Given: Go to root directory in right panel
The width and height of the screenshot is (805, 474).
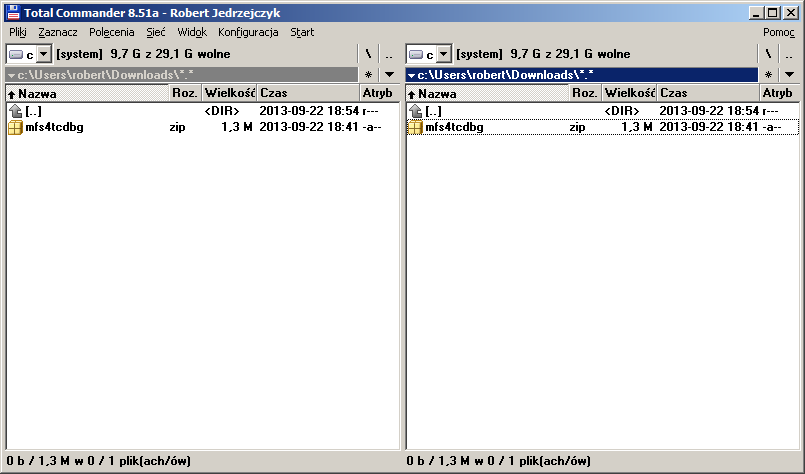Looking at the screenshot, I should pyautogui.click(x=768, y=54).
